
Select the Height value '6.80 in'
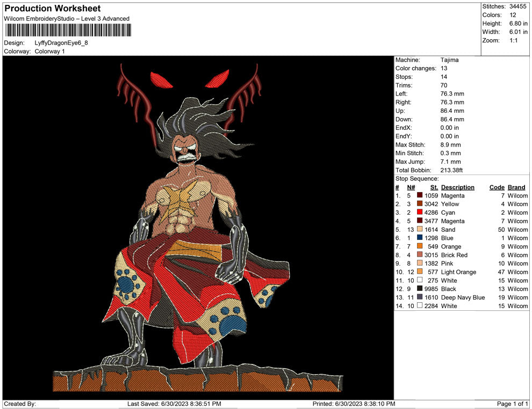(518, 24)
